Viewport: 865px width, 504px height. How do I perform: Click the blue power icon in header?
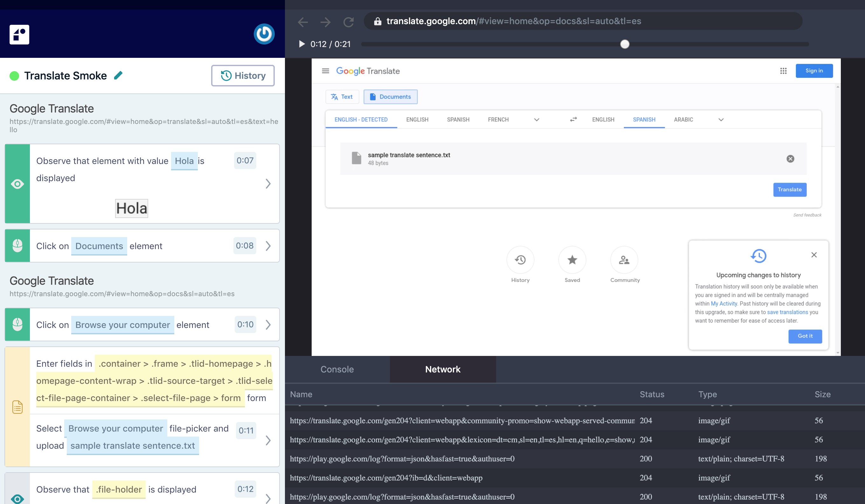click(264, 34)
